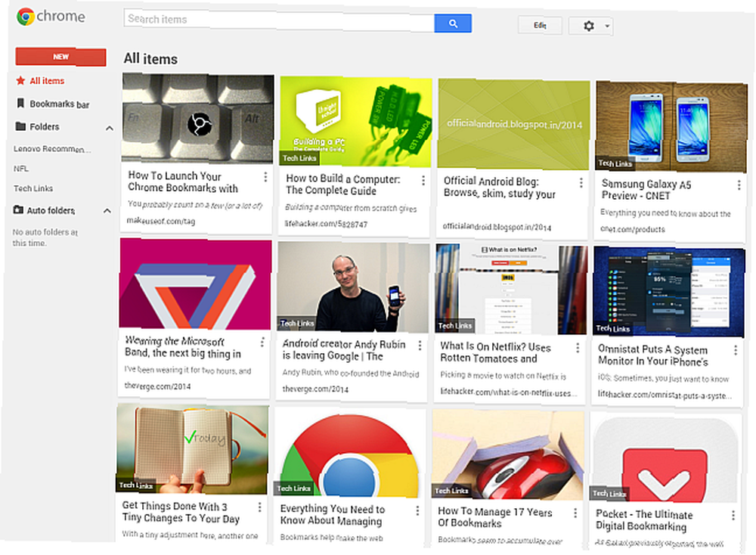This screenshot has height=555, width=756.
Task: Open the large Chrome logo thumbnail
Action: click(x=350, y=453)
